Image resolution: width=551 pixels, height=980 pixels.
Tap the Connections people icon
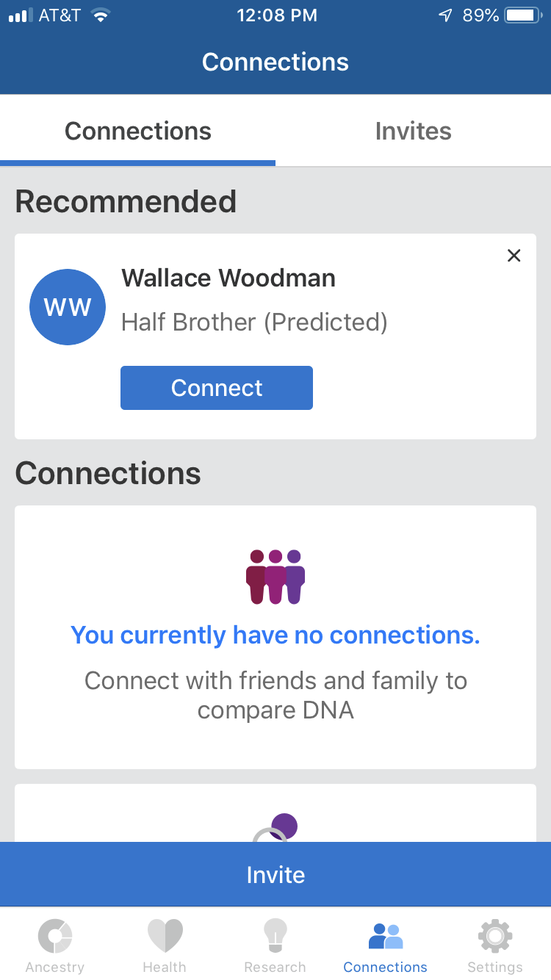click(x=385, y=937)
